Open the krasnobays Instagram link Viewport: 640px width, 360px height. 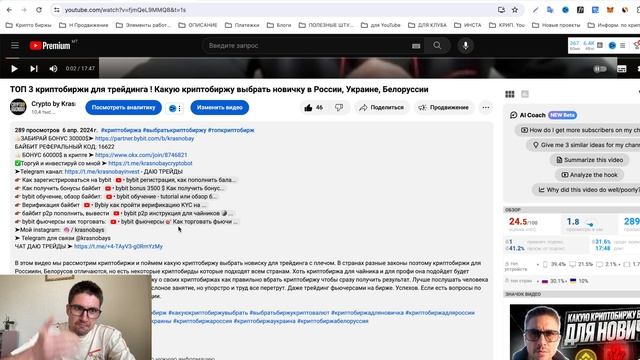coord(84,230)
